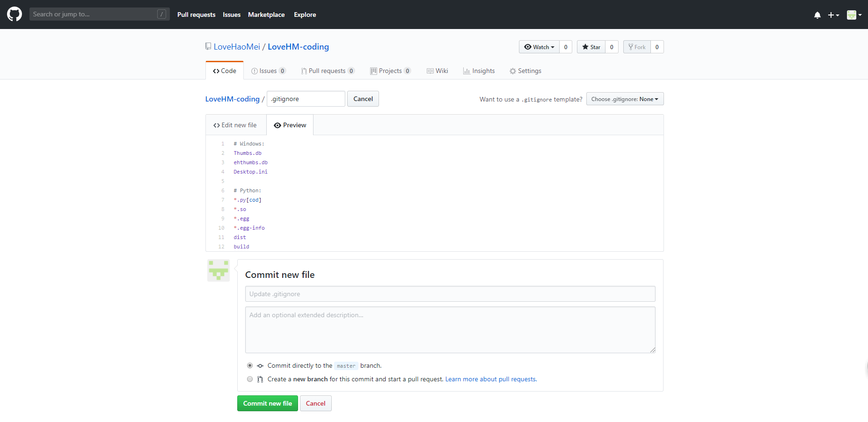Cancel next to the filename field
868x422 pixels.
point(363,99)
